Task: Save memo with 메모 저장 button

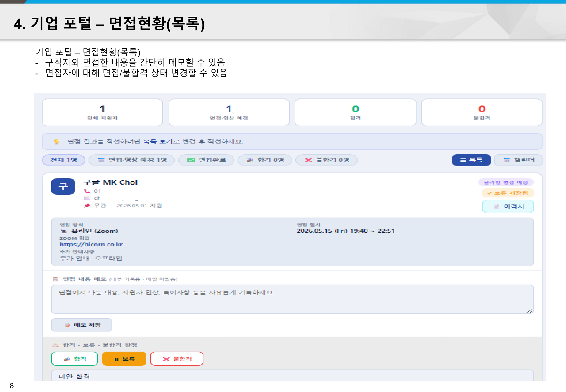Action: point(82,325)
